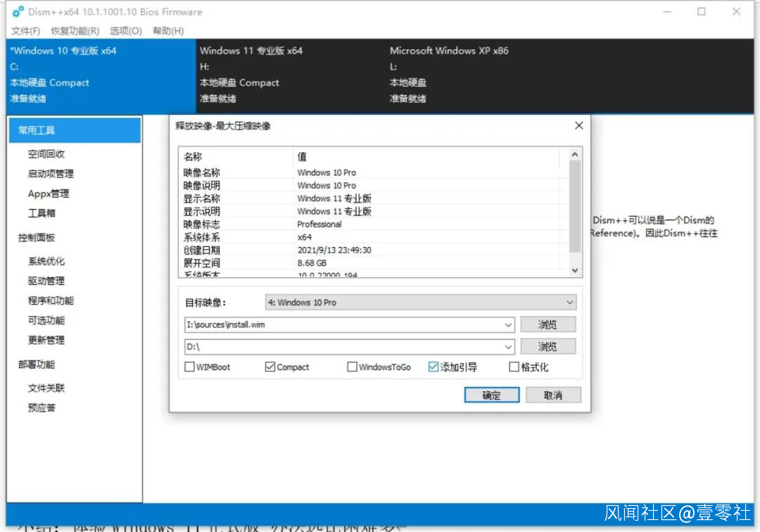
Task: Cancel with the 取消 button
Action: click(553, 395)
